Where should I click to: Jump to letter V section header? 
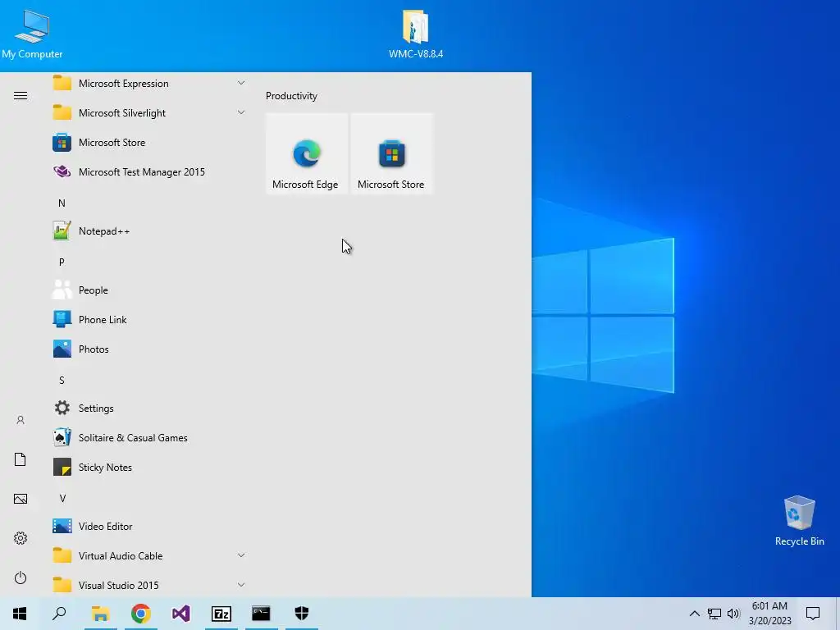62,498
